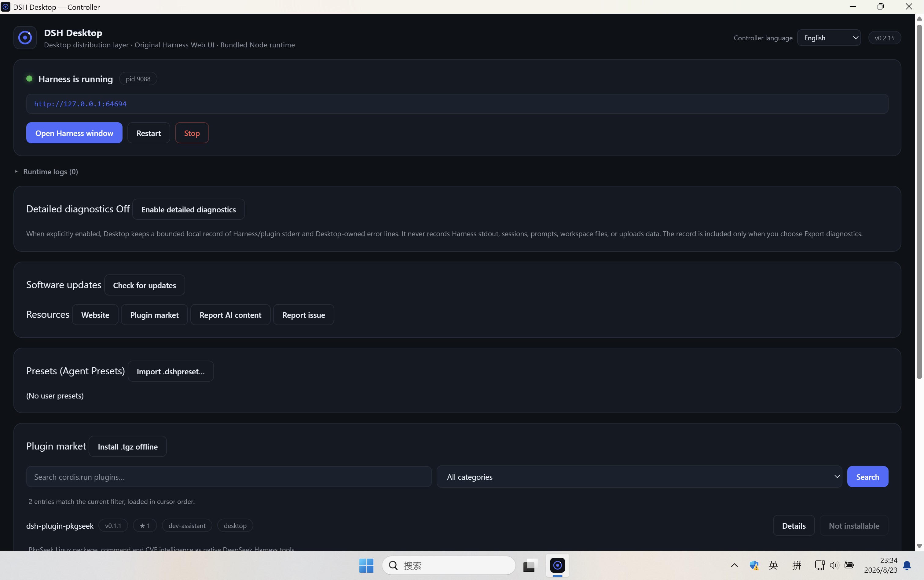Stop the Harness
This screenshot has height=580, width=924.
192,133
